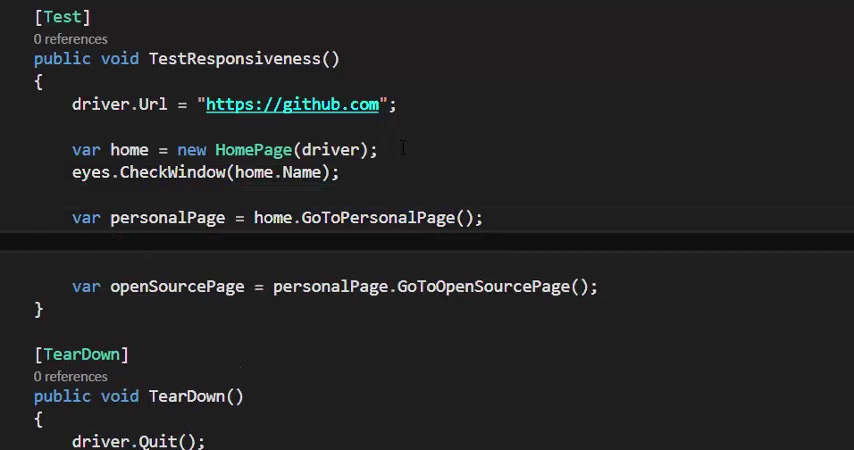The height and width of the screenshot is (450, 854).
Task: Click the [Test] attribute
Action: point(62,17)
